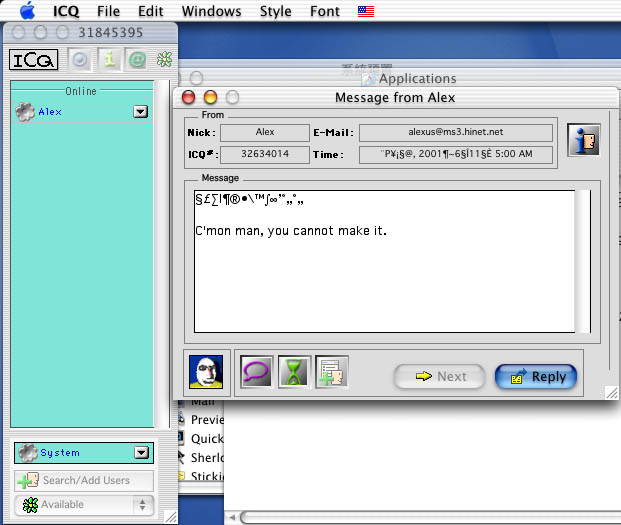Click the resize grip of the message window

[x=611, y=393]
